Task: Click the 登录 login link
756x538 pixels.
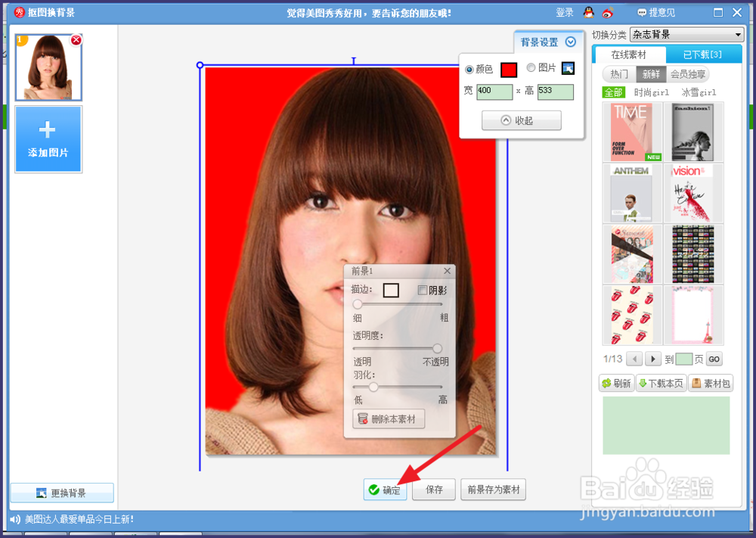Action: click(x=565, y=13)
